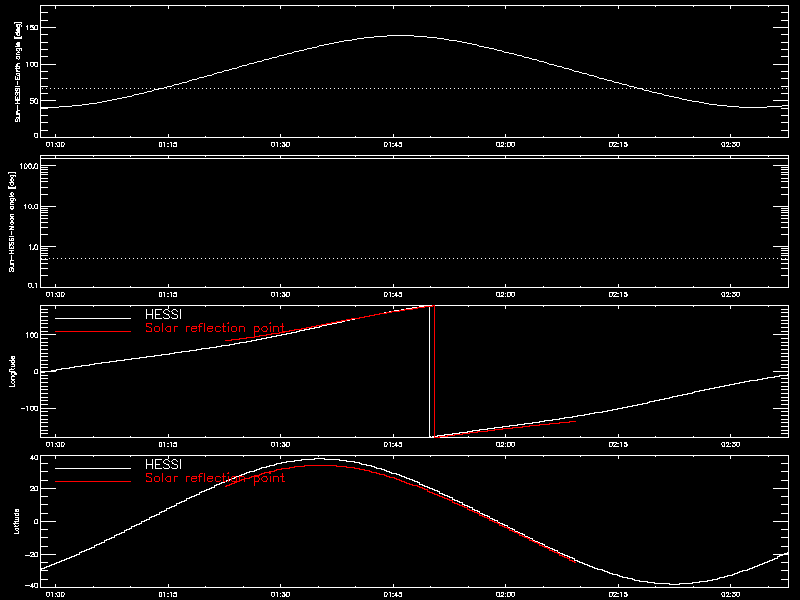This screenshot has width=800, height=600.
Task: Click the 02:15 time label under Longitude plot
Action: (x=618, y=444)
